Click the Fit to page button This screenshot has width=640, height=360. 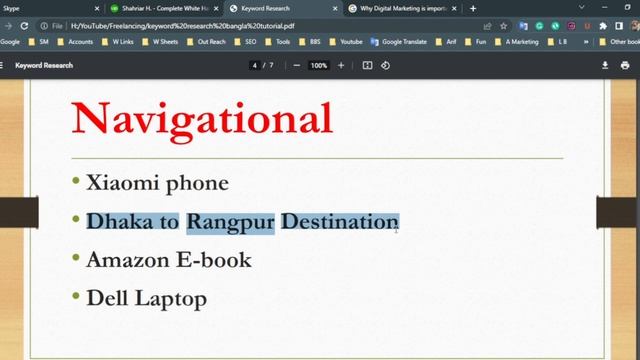367,65
